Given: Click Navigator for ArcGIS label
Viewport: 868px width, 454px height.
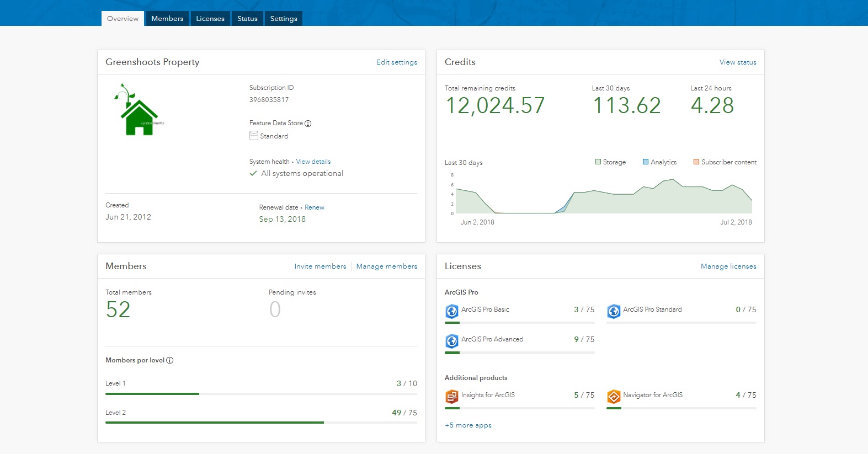Looking at the screenshot, I should tap(653, 395).
